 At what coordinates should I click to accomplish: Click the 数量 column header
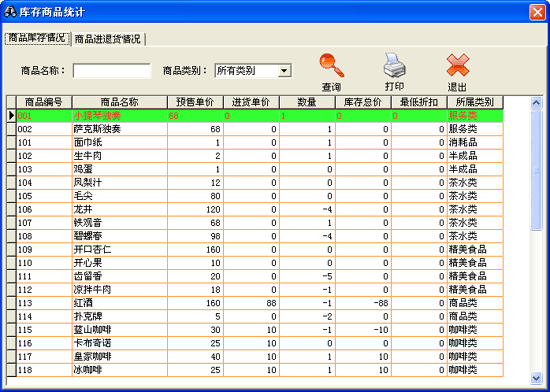[307, 102]
